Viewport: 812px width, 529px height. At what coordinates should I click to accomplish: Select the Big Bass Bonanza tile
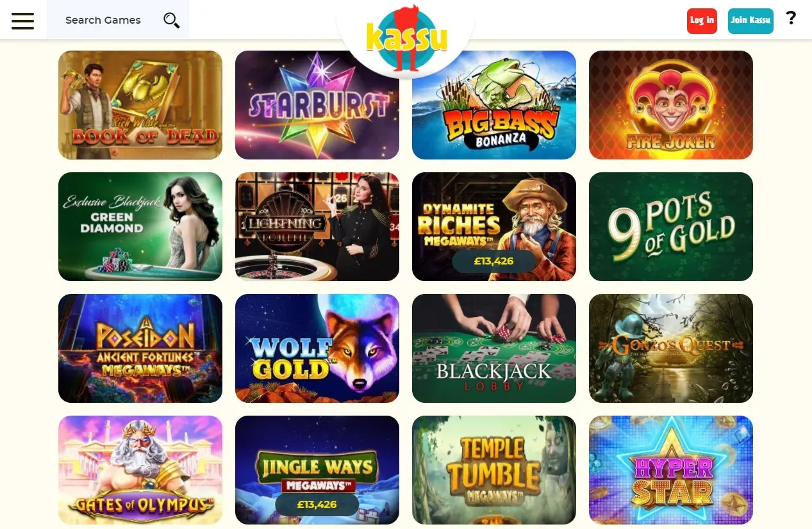[494, 105]
